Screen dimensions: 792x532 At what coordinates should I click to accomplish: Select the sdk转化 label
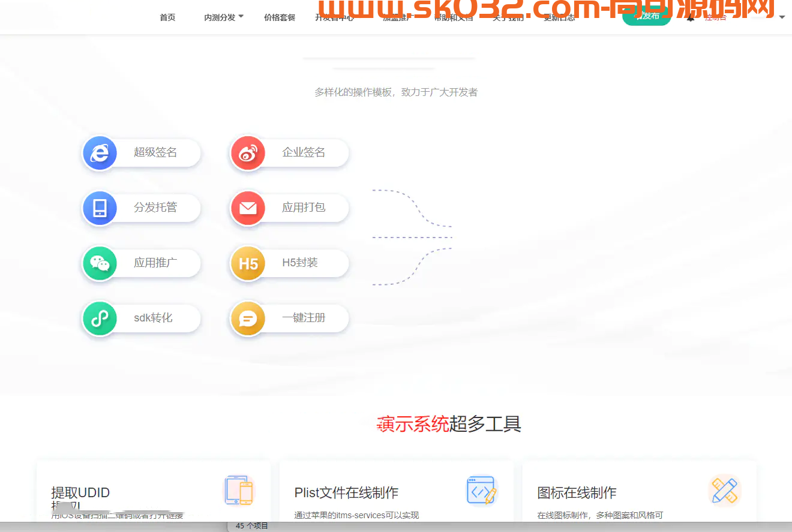click(x=153, y=318)
